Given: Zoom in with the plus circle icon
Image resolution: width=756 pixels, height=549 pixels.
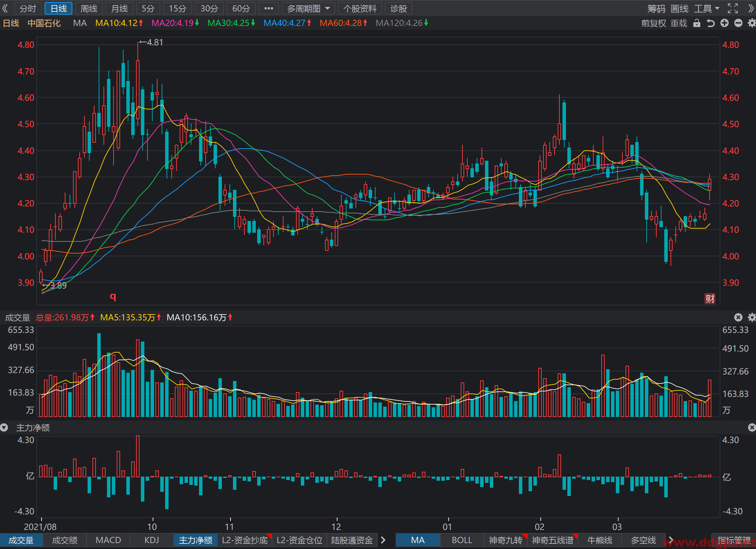Looking at the screenshot, I should coord(724,23).
